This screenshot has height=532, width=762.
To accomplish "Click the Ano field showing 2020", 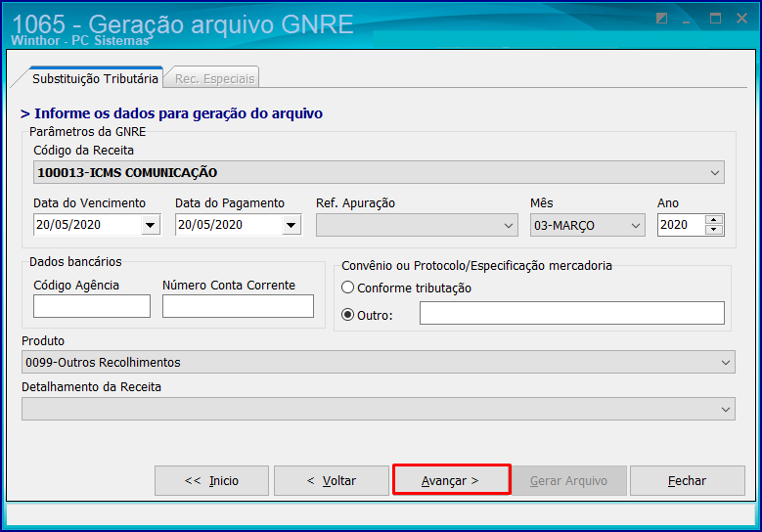I will tap(681, 225).
